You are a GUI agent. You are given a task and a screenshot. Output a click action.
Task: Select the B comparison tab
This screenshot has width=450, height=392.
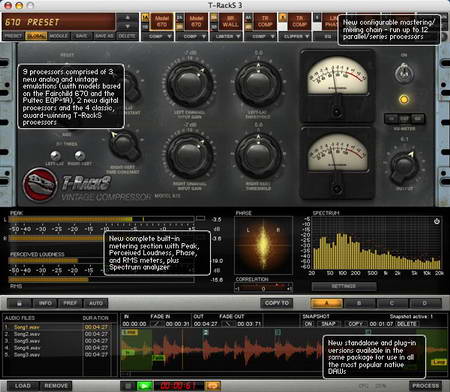coord(359,303)
